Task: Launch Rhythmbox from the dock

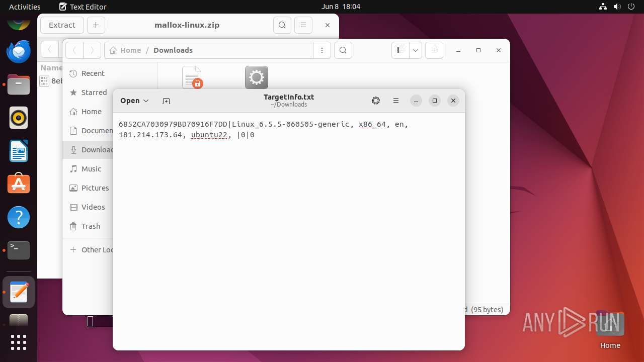Action: click(x=19, y=118)
